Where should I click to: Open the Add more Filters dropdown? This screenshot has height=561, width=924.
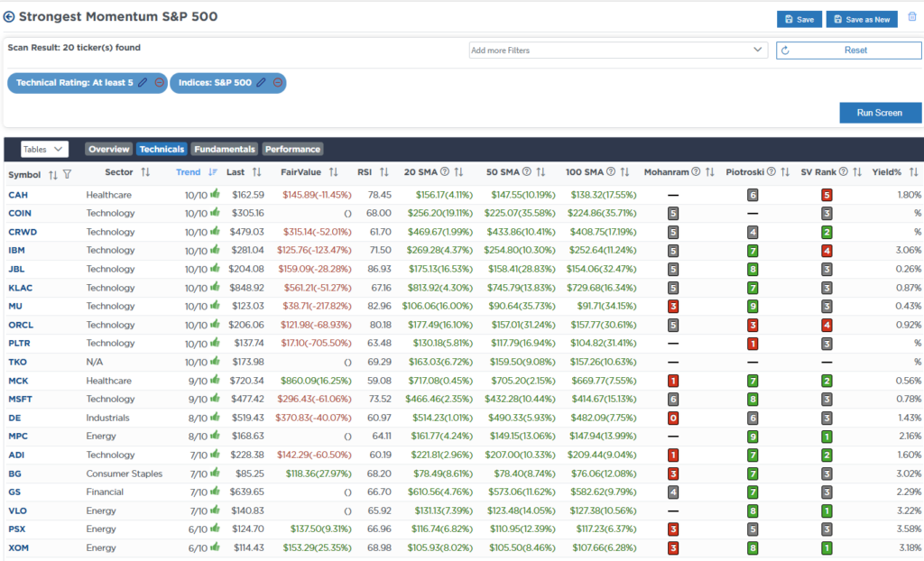pos(618,51)
